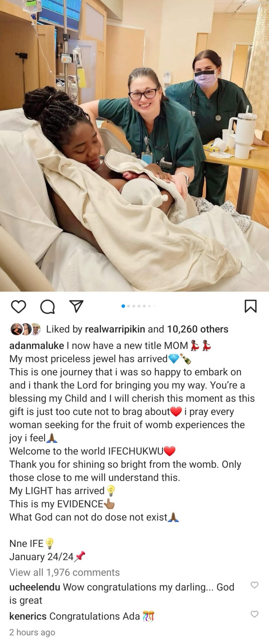
Task: Tap the hospital photo in post
Action: pyautogui.click(x=134, y=146)
